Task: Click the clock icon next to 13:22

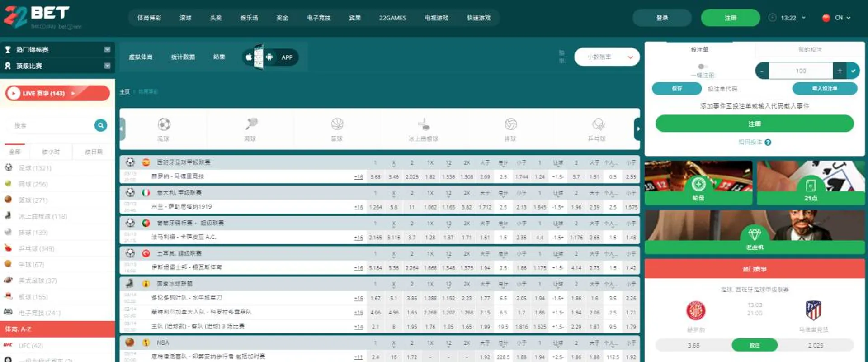Action: pos(772,18)
